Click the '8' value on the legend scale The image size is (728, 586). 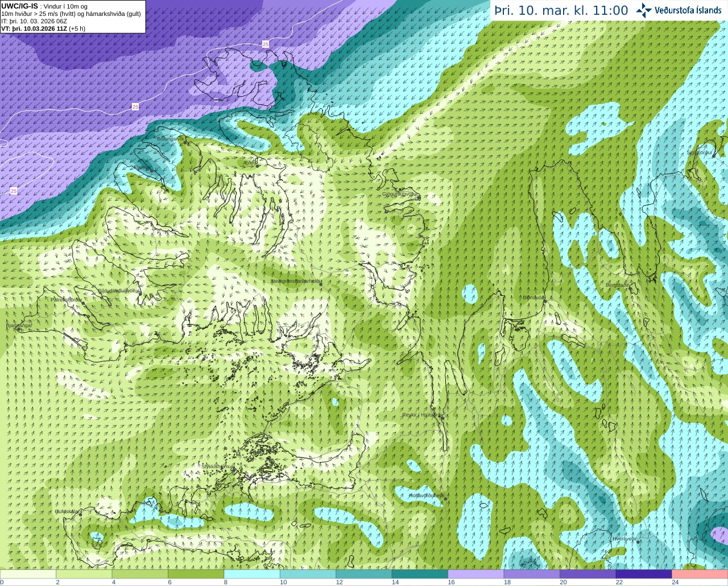point(225,582)
